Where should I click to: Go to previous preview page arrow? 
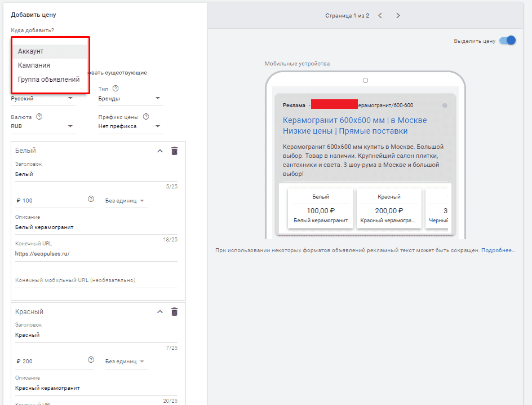tap(380, 16)
